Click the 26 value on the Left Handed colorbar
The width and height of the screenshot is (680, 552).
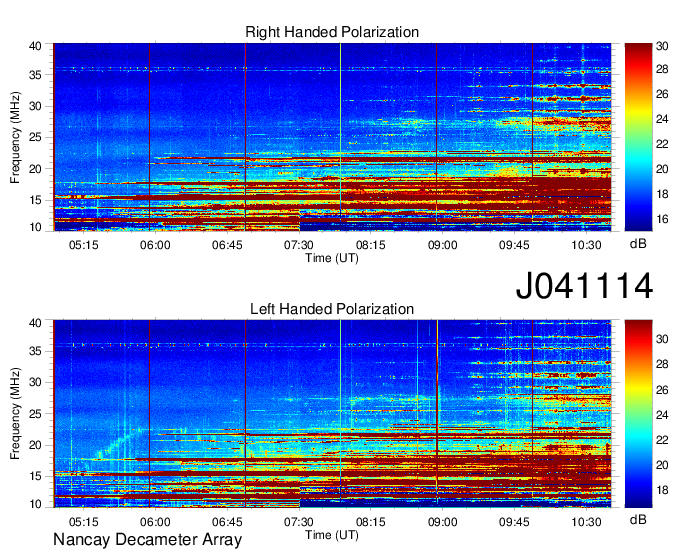pos(662,390)
